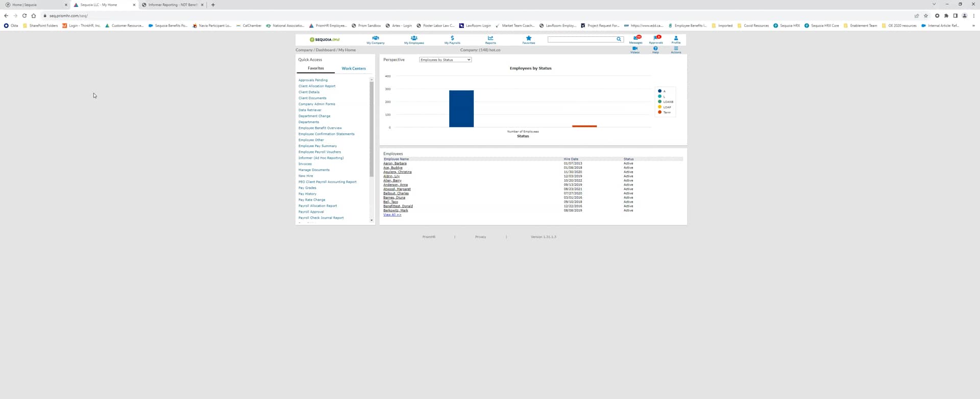This screenshot has height=399, width=980.
Task: Bookmark this page with star icon
Action: (x=926, y=16)
